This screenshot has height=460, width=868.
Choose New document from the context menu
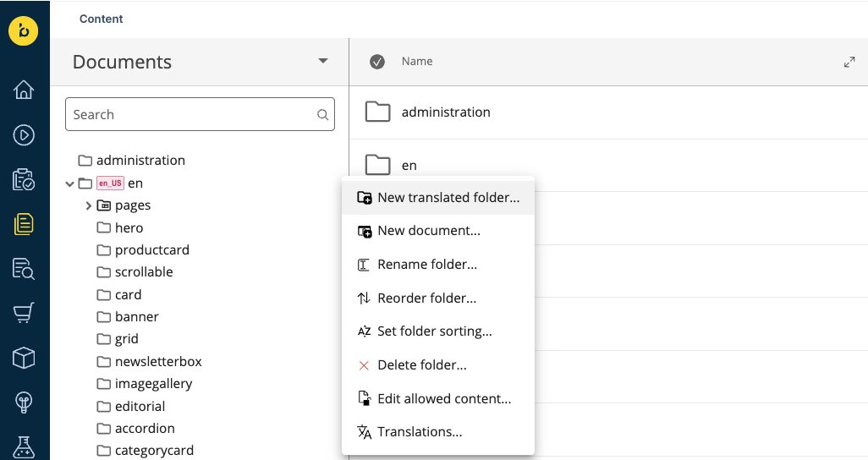tap(438, 231)
